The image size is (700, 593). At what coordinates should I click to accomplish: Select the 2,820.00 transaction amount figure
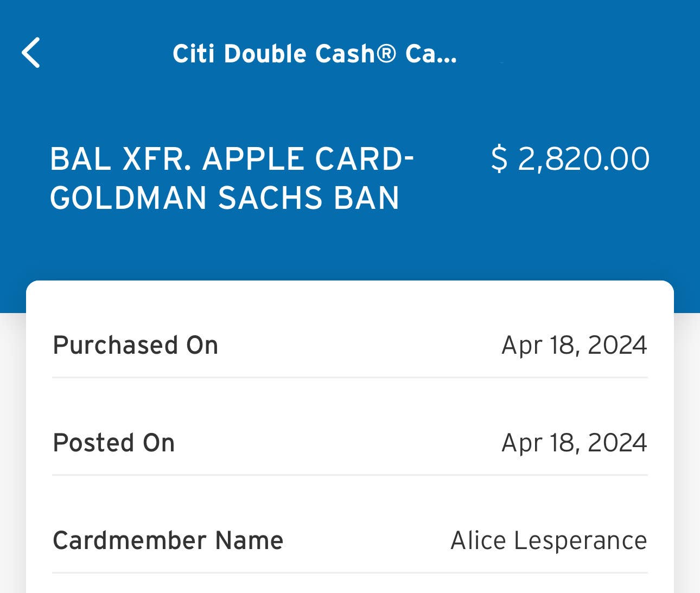pyautogui.click(x=583, y=159)
